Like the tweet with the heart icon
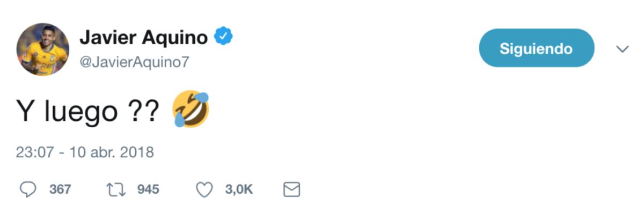The image size is (644, 219). coord(204,189)
